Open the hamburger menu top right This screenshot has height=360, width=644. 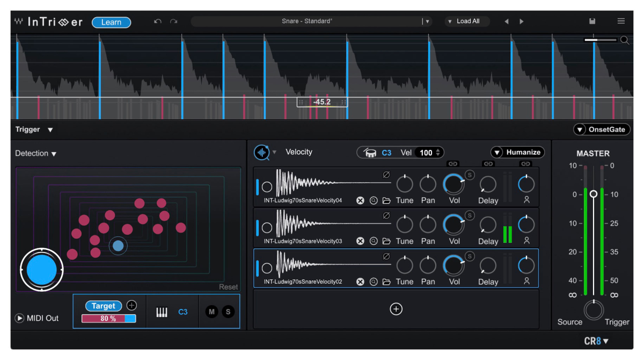621,21
